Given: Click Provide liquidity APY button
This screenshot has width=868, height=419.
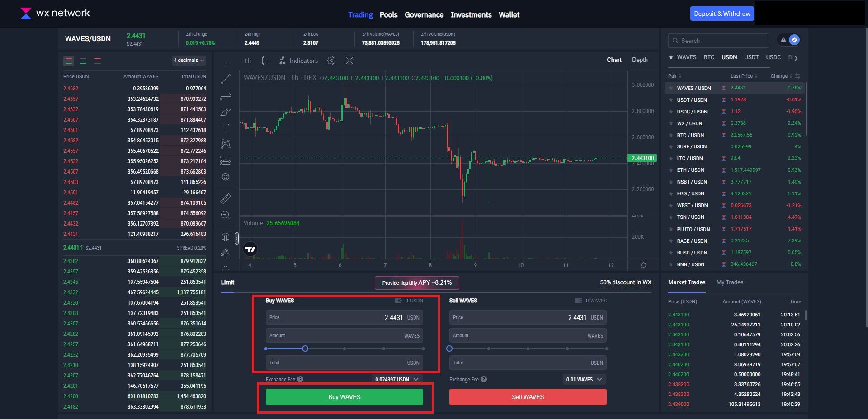Looking at the screenshot, I should 417,283.
